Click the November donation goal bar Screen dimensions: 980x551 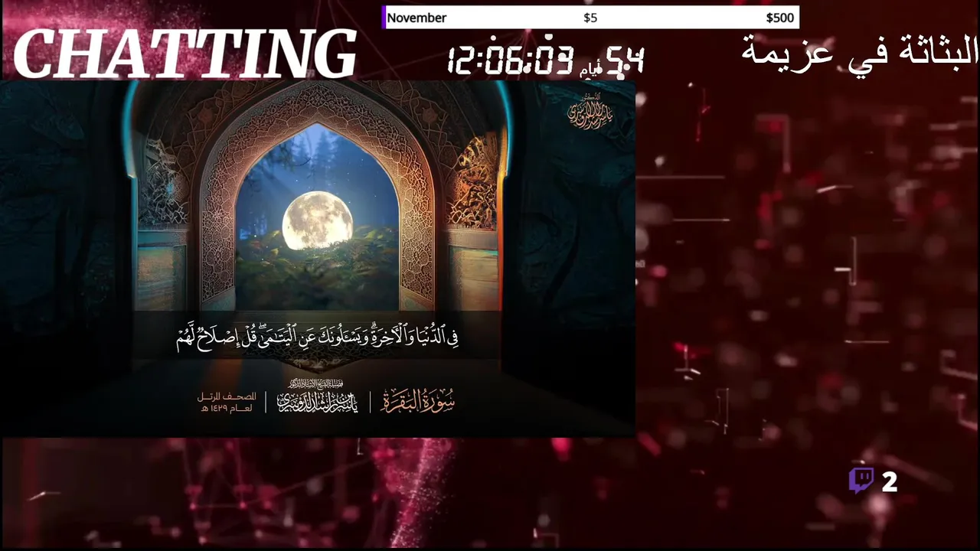tap(590, 18)
